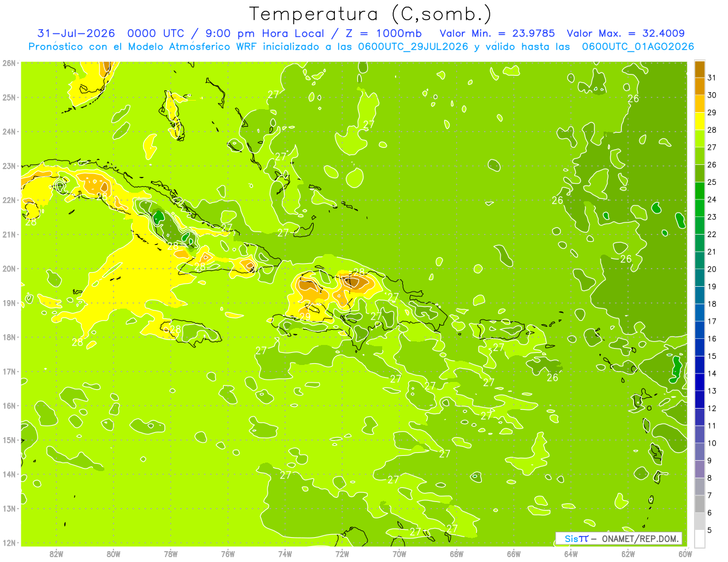Click the white bottom swatch of the color bar
The image size is (728, 562).
pyautogui.click(x=699, y=538)
